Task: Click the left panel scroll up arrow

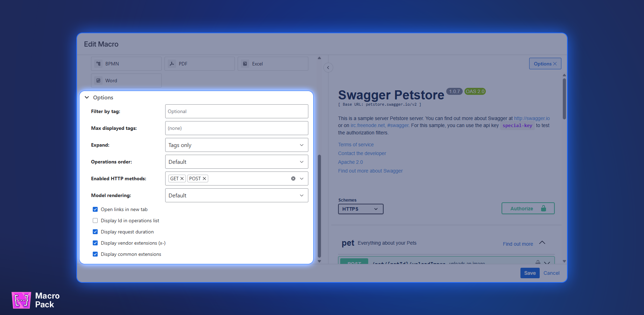Action: [319, 58]
